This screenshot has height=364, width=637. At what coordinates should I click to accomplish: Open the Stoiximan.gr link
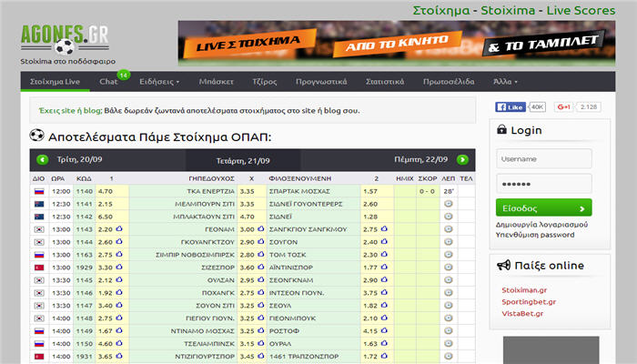click(524, 290)
